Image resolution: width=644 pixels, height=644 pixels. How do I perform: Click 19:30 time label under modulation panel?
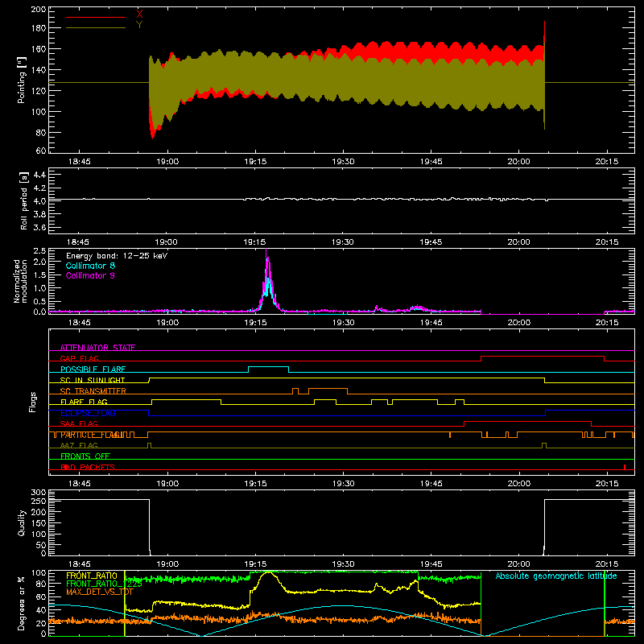[x=344, y=323]
